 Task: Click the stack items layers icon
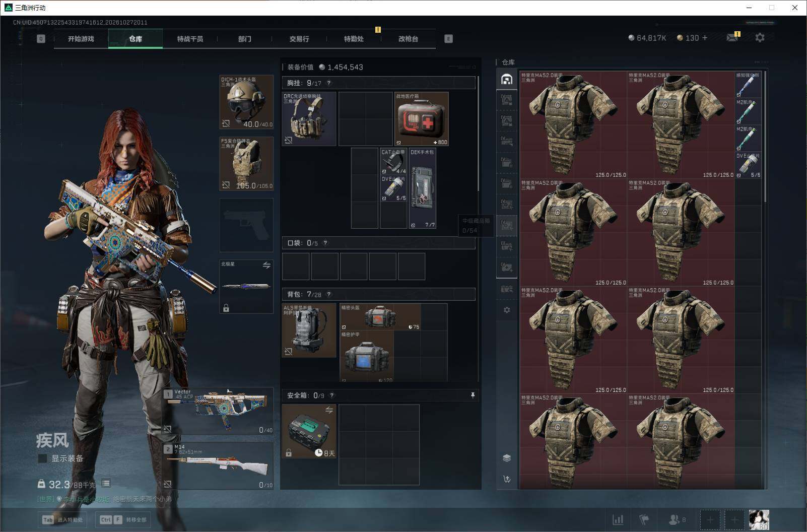507,458
